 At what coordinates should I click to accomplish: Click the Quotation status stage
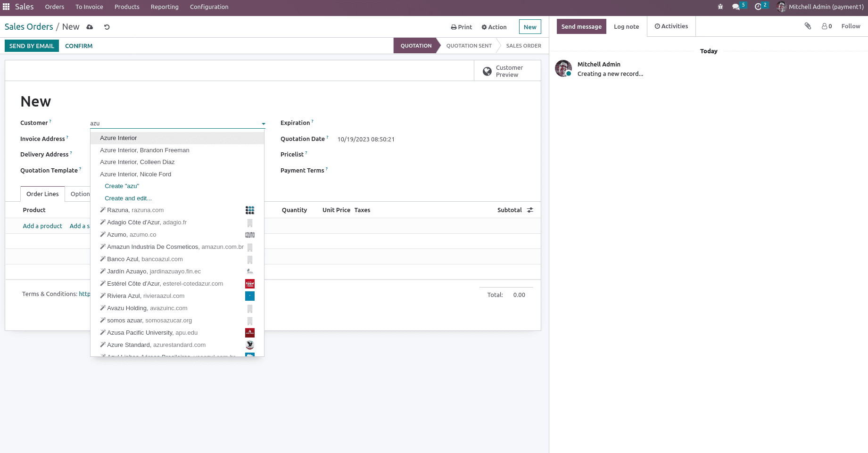tap(416, 46)
